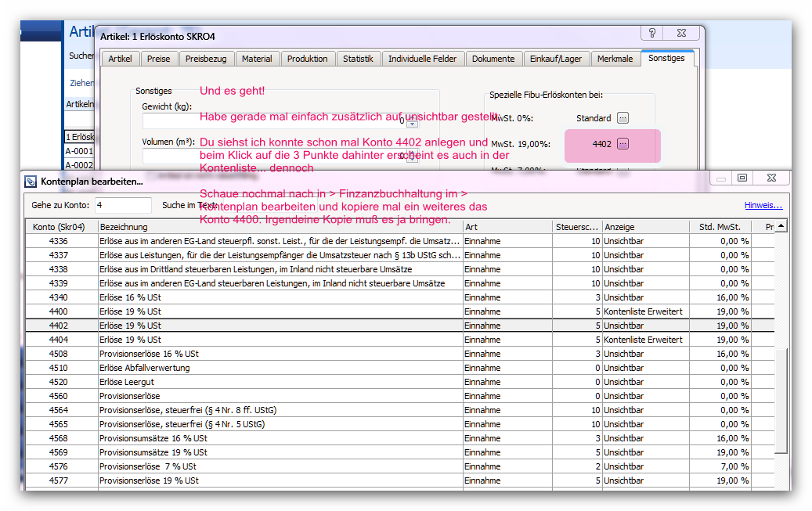The width and height of the screenshot is (812, 511).
Task: Select row 4402 Erlöse 19 % USt
Action: 400,325
